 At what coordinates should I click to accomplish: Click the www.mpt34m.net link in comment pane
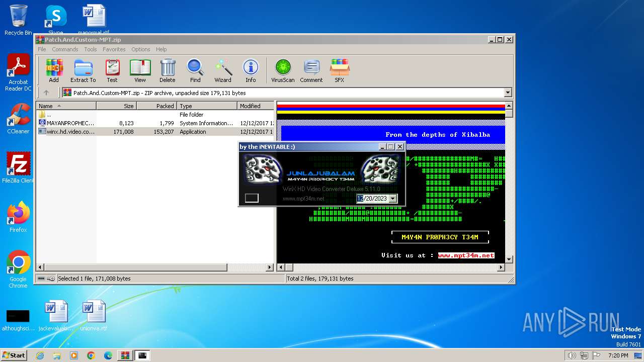click(466, 255)
